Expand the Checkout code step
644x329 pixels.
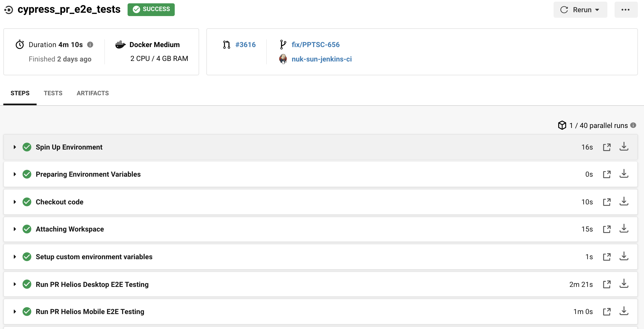point(15,202)
